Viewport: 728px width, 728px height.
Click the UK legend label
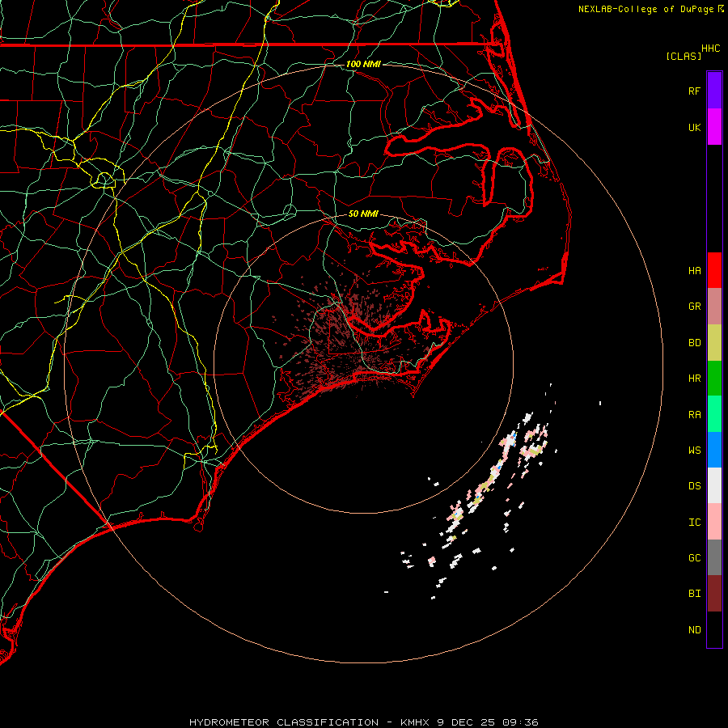click(x=694, y=127)
